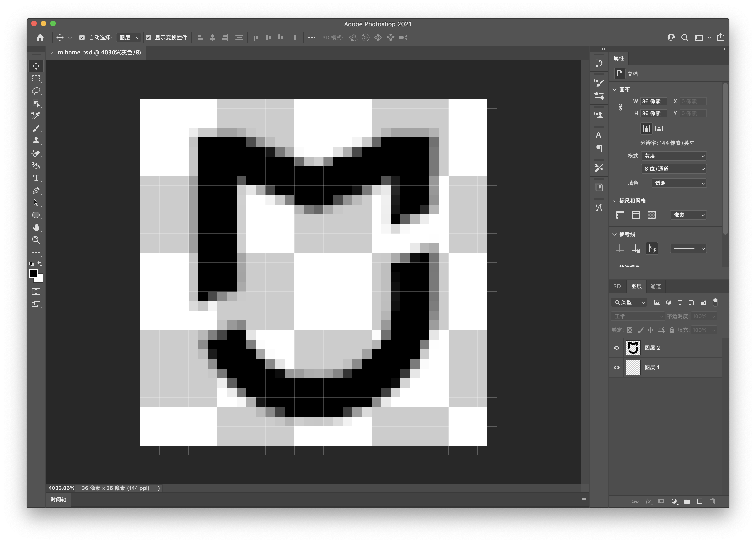Toggle the 显示变换控件 checkbox
Screen dimensions: 756x543
pos(148,38)
